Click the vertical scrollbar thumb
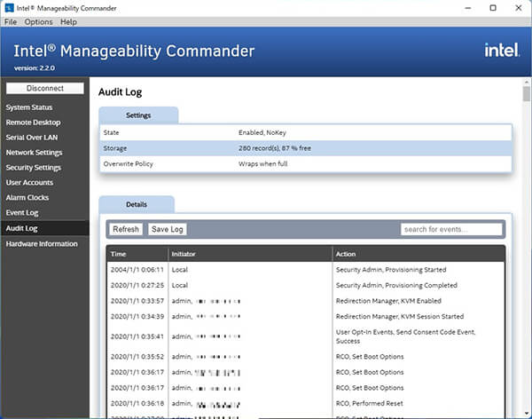The image size is (532, 419). click(x=526, y=94)
